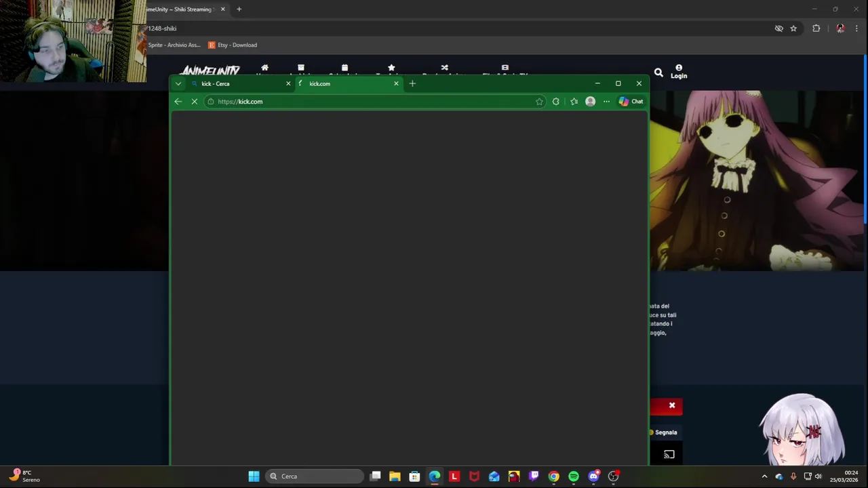
Task: Open Google Chrome from taskbar
Action: point(554,476)
